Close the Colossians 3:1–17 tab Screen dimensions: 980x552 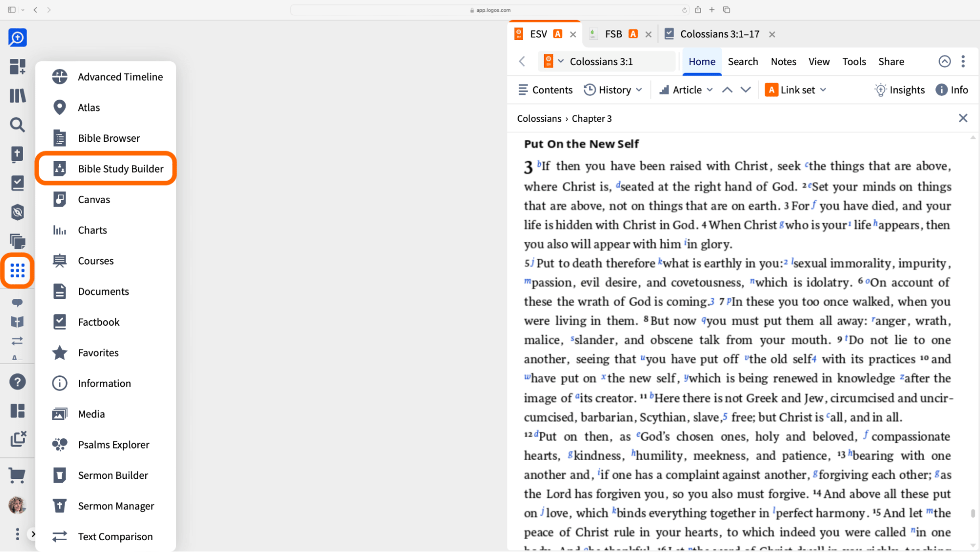[x=772, y=34]
